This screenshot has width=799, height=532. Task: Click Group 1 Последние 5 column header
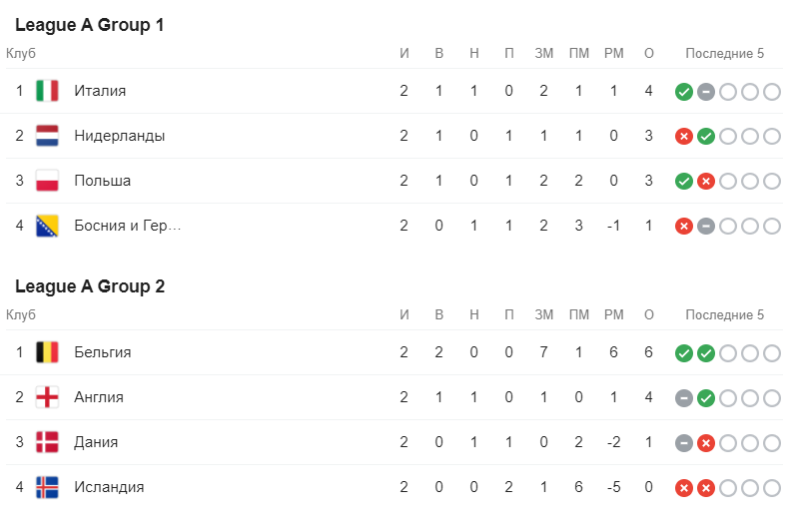pos(725,54)
